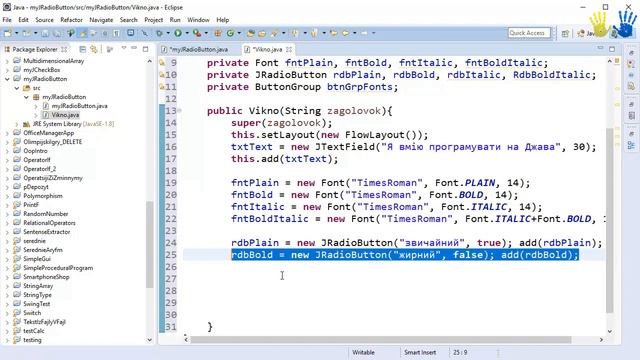Viewport: 640px width, 360px height.
Task: Close the Vikno.java editor tab
Action: pyautogui.click(x=289, y=49)
